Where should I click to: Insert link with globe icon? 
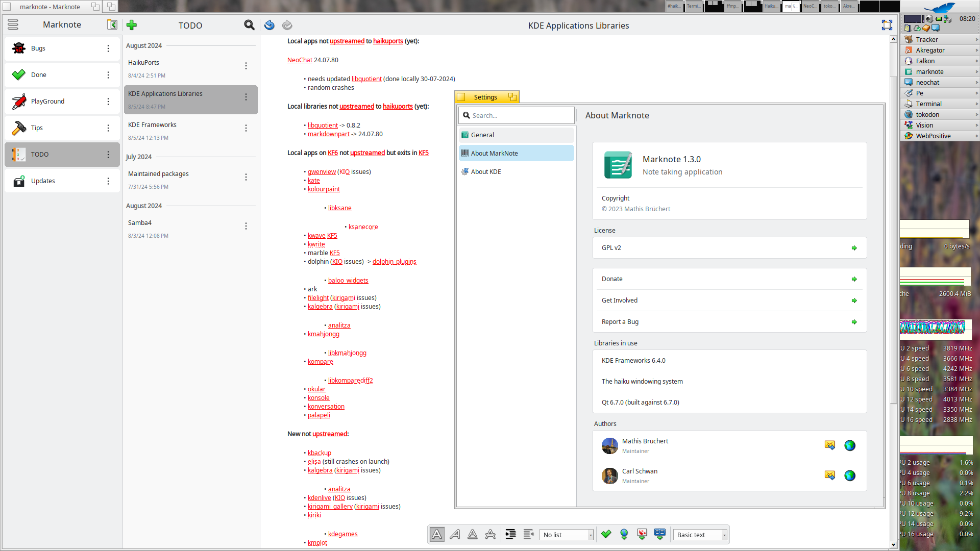(x=624, y=534)
